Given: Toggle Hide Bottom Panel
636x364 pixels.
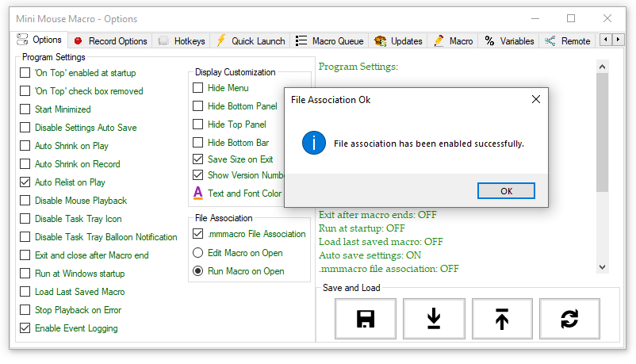Looking at the screenshot, I should click(198, 106).
